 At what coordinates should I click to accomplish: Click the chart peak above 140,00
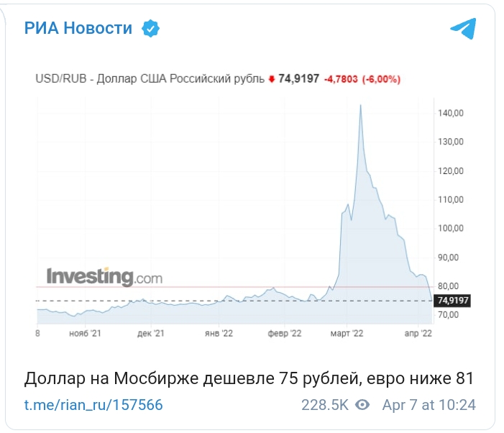[360, 106]
